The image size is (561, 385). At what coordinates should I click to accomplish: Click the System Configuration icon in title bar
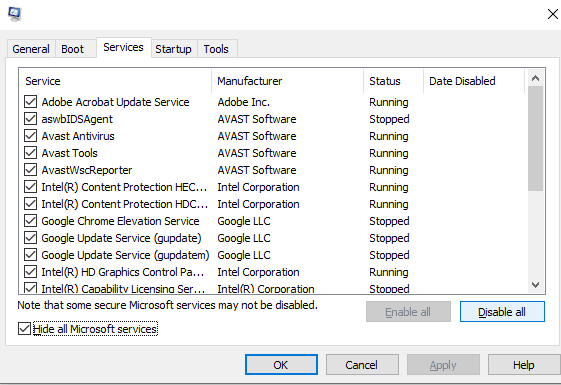point(15,14)
